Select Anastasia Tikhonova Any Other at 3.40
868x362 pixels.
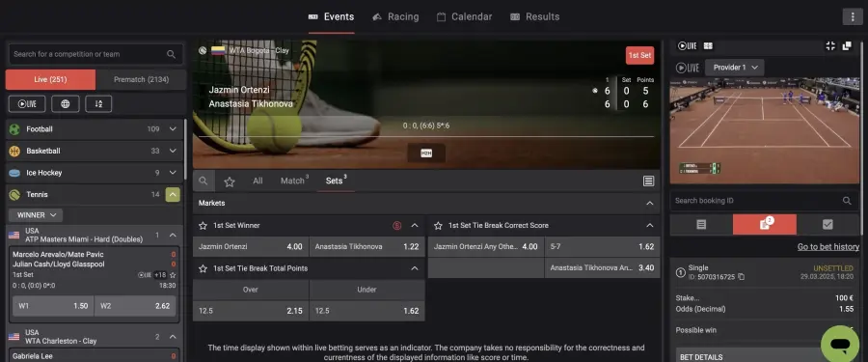[602, 267]
